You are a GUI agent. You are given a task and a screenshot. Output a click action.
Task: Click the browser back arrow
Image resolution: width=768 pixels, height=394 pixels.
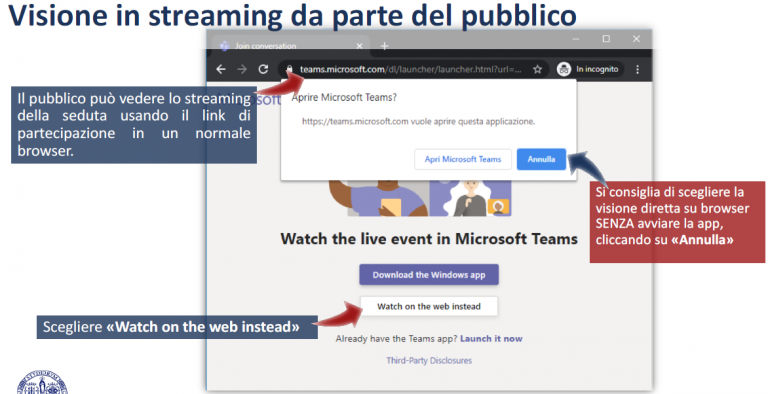point(221,69)
